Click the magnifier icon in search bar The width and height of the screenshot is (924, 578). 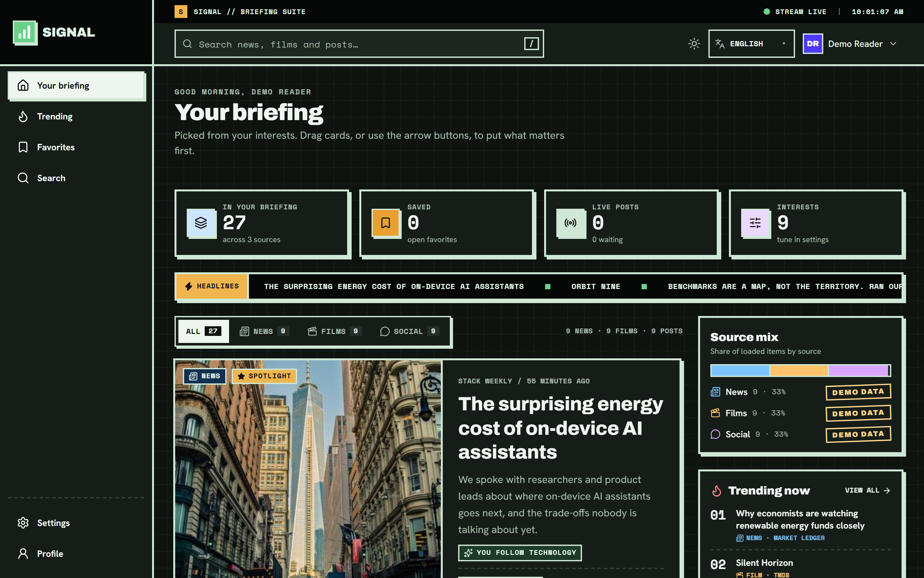tap(187, 44)
